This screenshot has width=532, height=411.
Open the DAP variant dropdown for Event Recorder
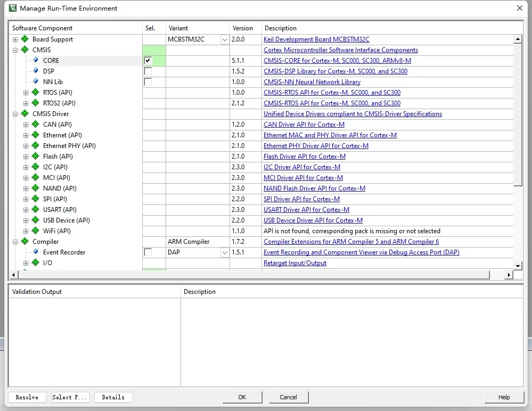[x=224, y=252]
